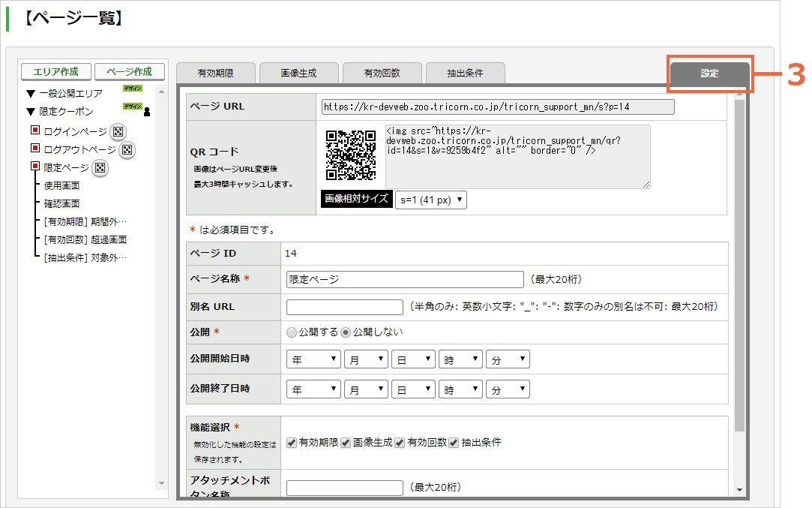Open 公開開始日時 day dropdown
The image size is (812, 508).
[413, 359]
